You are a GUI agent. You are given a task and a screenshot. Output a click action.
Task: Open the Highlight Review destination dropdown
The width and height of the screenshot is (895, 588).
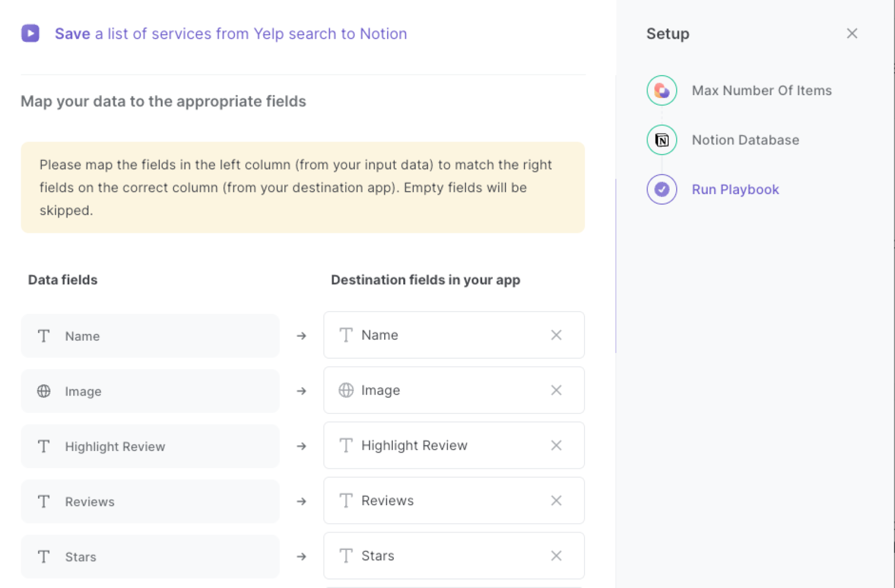tap(454, 445)
